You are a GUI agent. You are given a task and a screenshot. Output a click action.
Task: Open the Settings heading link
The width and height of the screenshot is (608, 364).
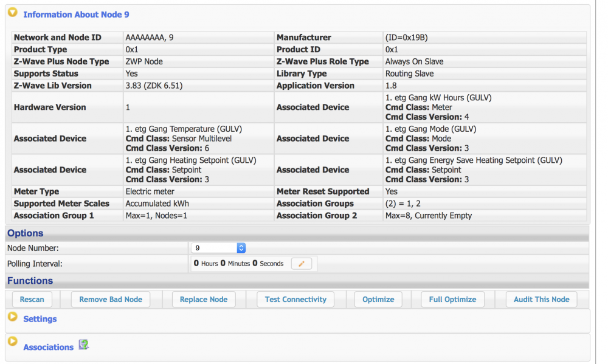click(40, 319)
